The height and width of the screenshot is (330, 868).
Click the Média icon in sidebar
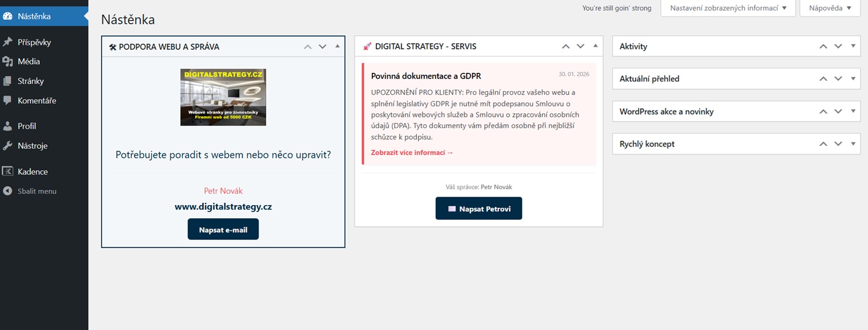coord(7,62)
